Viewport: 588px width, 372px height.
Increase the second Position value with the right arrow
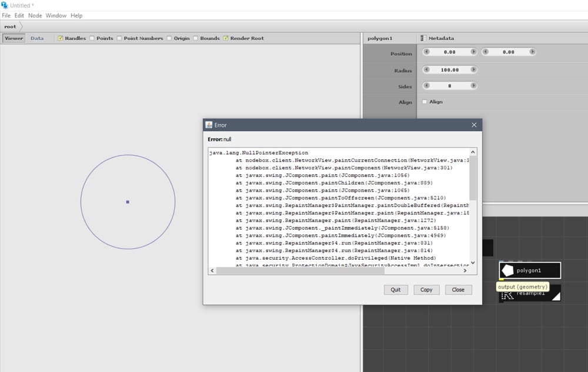point(532,52)
